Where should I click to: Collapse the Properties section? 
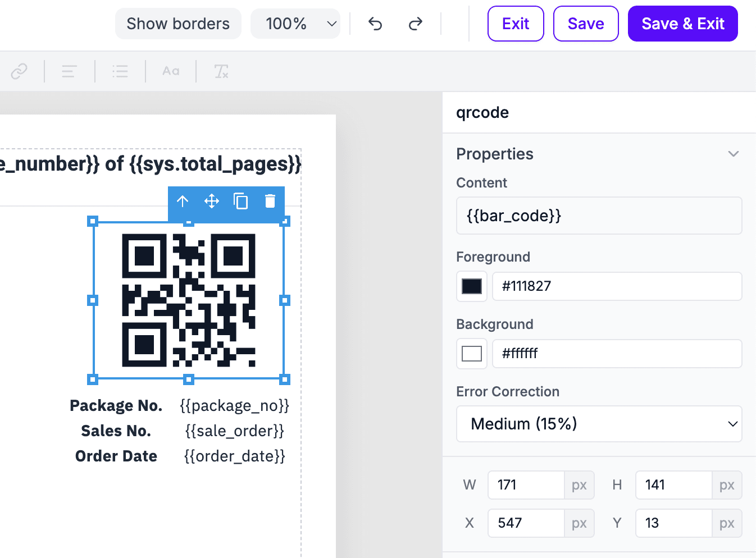click(x=733, y=153)
